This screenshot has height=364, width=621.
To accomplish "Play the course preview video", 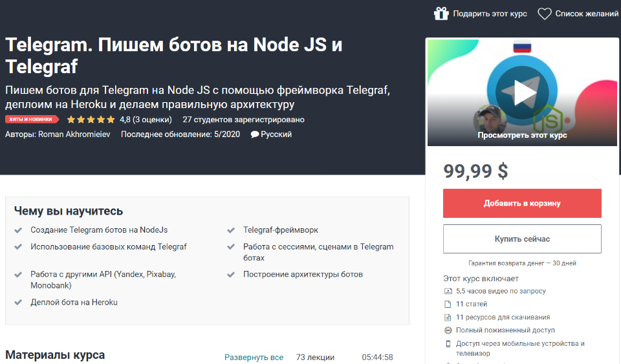I will click(521, 93).
